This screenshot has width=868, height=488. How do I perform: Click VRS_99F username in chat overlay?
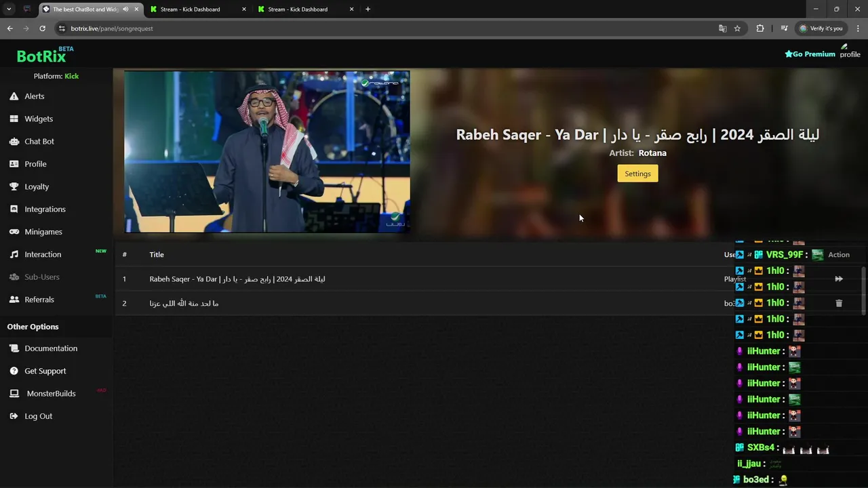(x=785, y=255)
